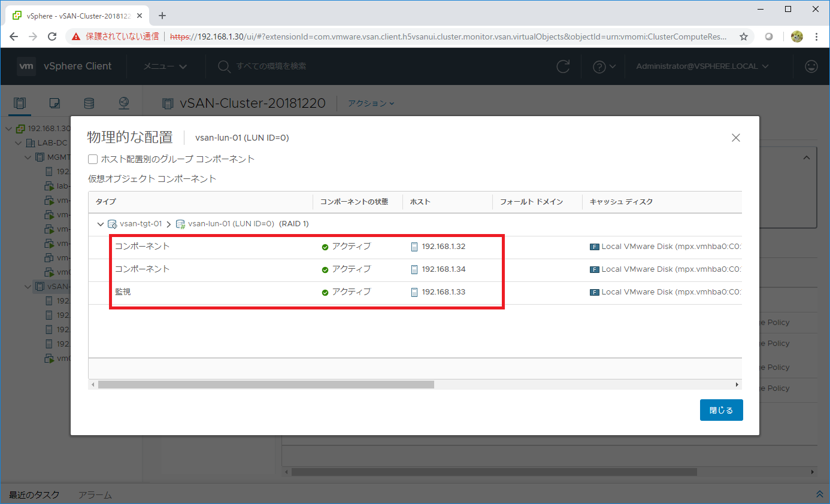Image resolution: width=830 pixels, height=504 pixels.
Task: Reload the browser page
Action: point(52,37)
